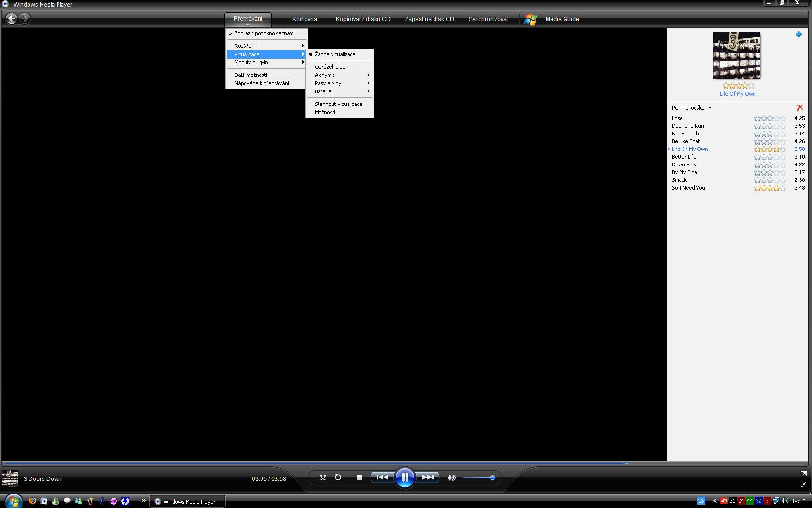
Task: Click the CS language indicator
Action: click(701, 501)
